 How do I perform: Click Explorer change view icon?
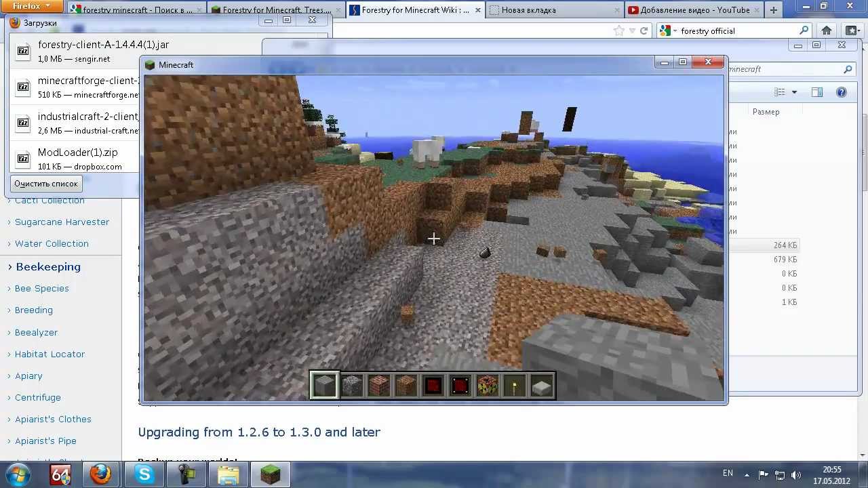click(x=780, y=92)
